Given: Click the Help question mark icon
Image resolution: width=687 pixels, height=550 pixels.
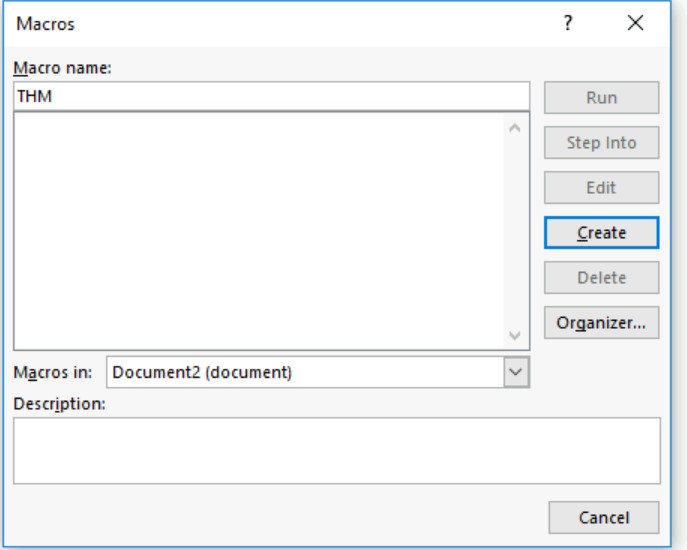Looking at the screenshot, I should pyautogui.click(x=567, y=22).
